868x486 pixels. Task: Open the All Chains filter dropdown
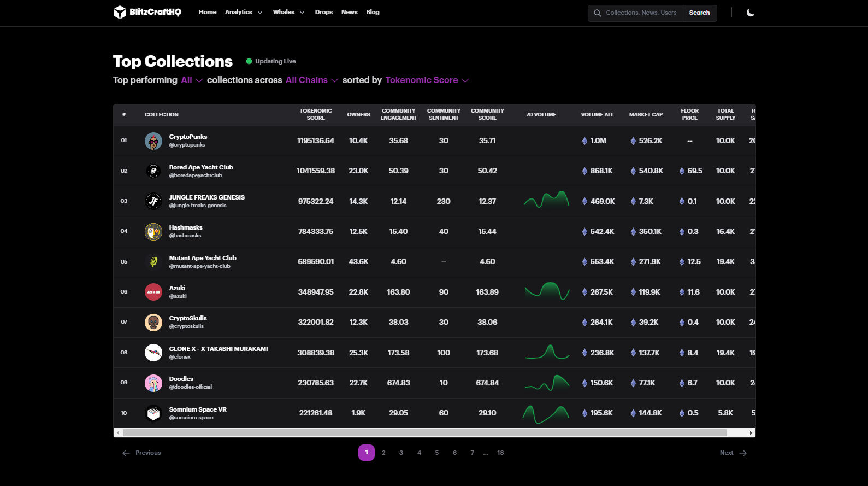312,80
